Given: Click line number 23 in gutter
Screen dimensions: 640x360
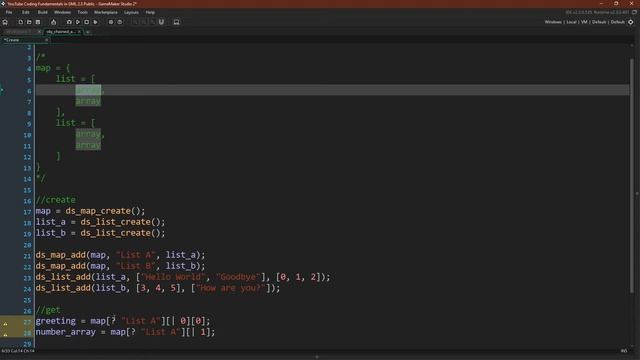Looking at the screenshot, I should click(x=27, y=278).
